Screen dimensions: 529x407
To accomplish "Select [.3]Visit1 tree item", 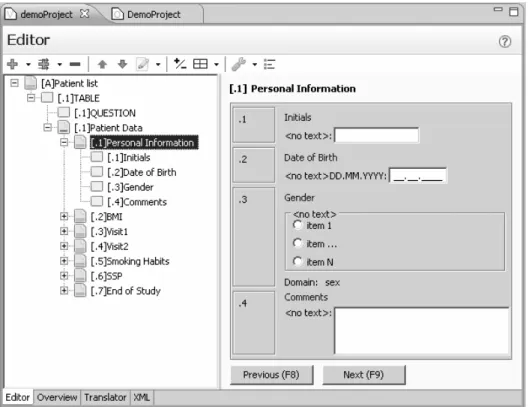I will pos(109,232).
